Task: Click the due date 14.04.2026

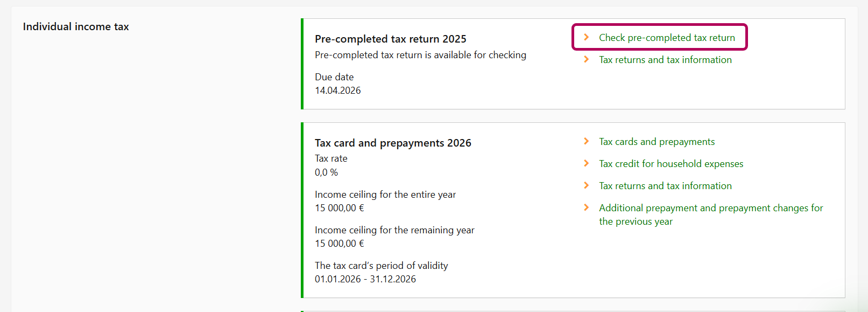Action: [338, 91]
